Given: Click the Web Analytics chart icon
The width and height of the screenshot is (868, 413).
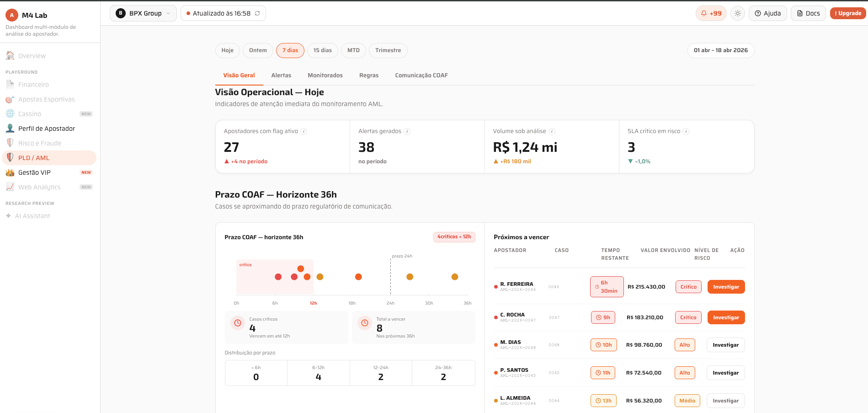Looking at the screenshot, I should [10, 187].
